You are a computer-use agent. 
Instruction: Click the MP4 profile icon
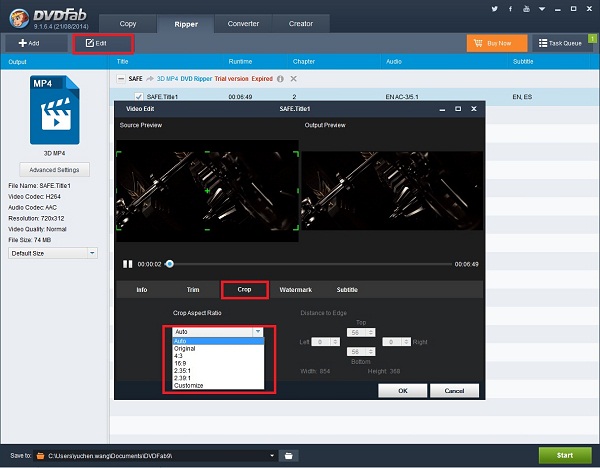55,110
